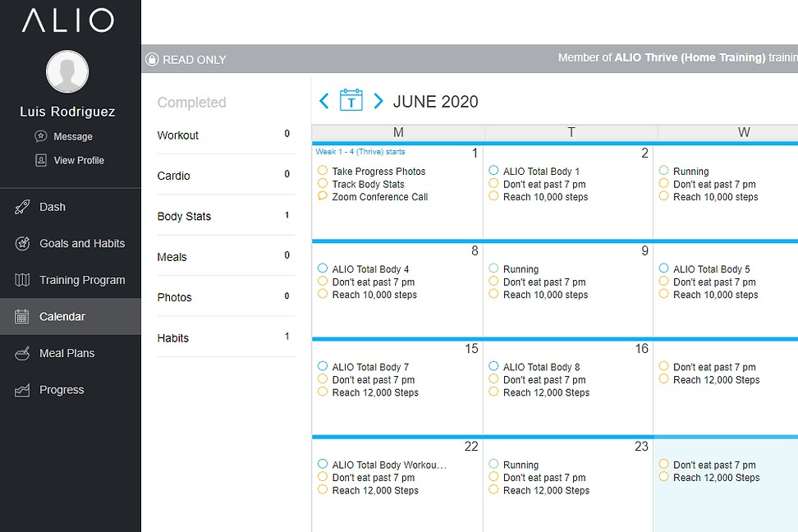
Task: Check off Running circle on June 3
Action: [663, 170]
